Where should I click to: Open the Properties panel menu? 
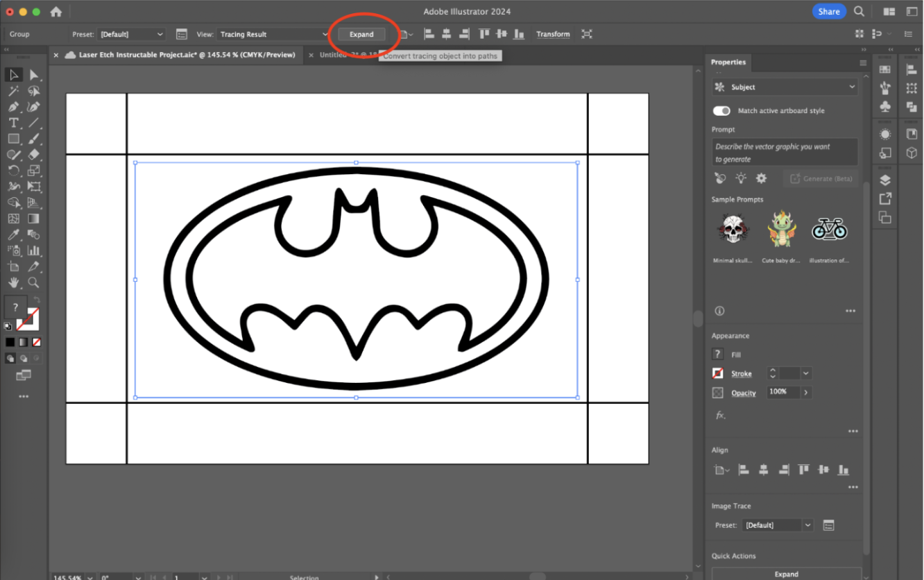pyautogui.click(x=863, y=62)
